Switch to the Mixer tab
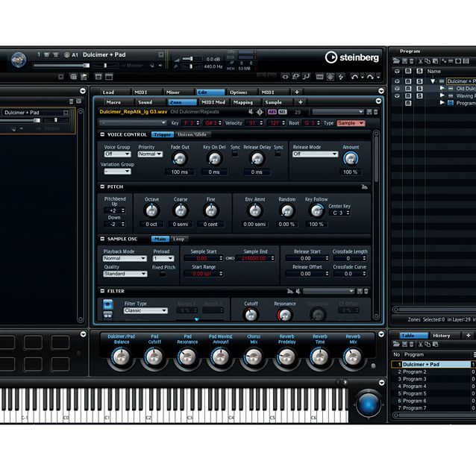Image resolution: width=476 pixels, height=476 pixels. coord(178,93)
